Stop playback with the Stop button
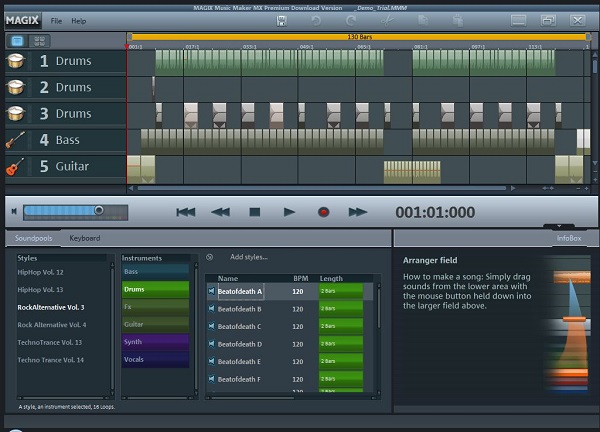Screen dimensions: 600x432 click(x=254, y=212)
